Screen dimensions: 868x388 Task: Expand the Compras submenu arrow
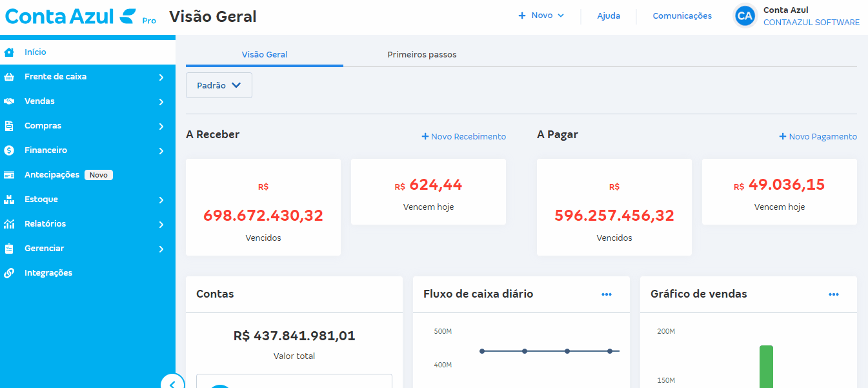tap(161, 127)
